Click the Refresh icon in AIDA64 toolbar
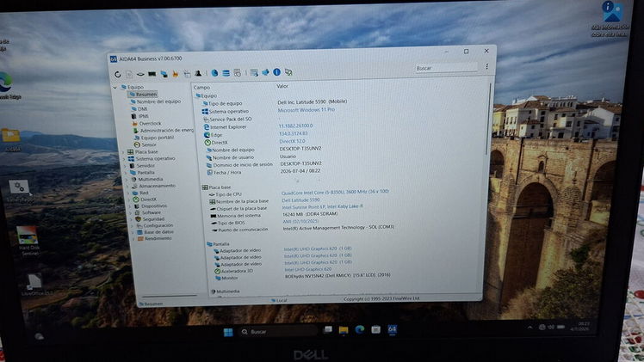 (x=117, y=74)
